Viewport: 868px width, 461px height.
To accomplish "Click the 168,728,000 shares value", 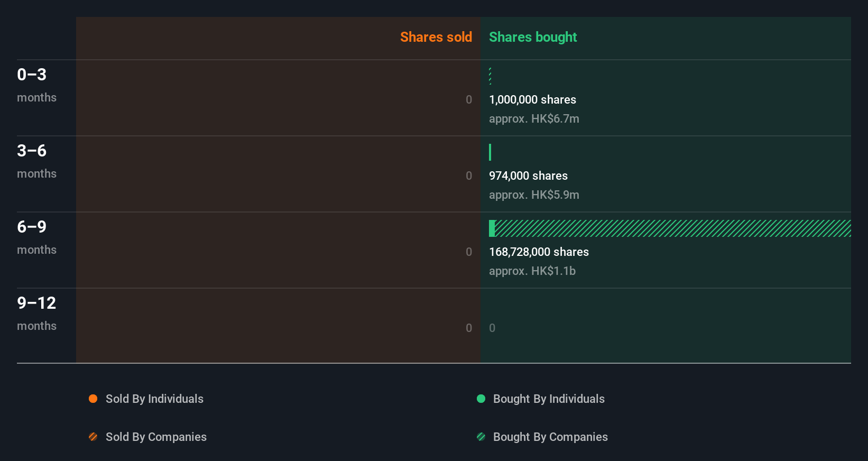I will pos(539,252).
